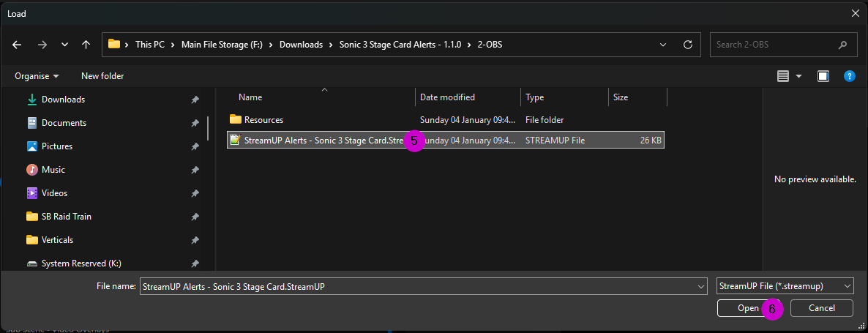Open the Help button
Viewport: 868px width, 333px height.
click(850, 76)
